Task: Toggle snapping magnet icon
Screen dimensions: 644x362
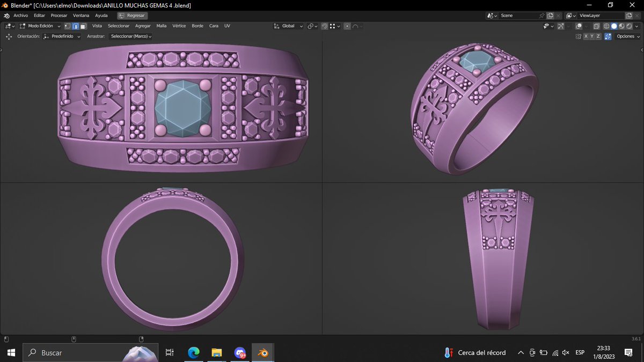Action: [x=325, y=26]
